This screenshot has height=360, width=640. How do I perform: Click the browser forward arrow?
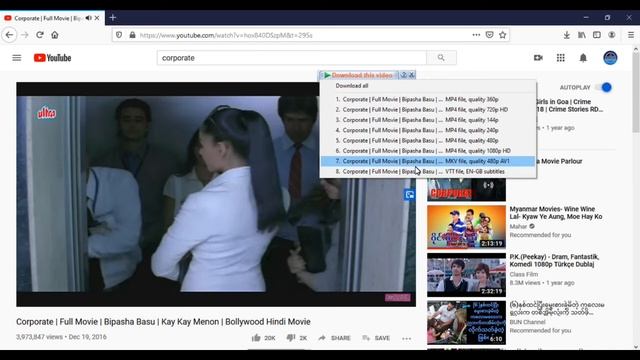point(24,35)
